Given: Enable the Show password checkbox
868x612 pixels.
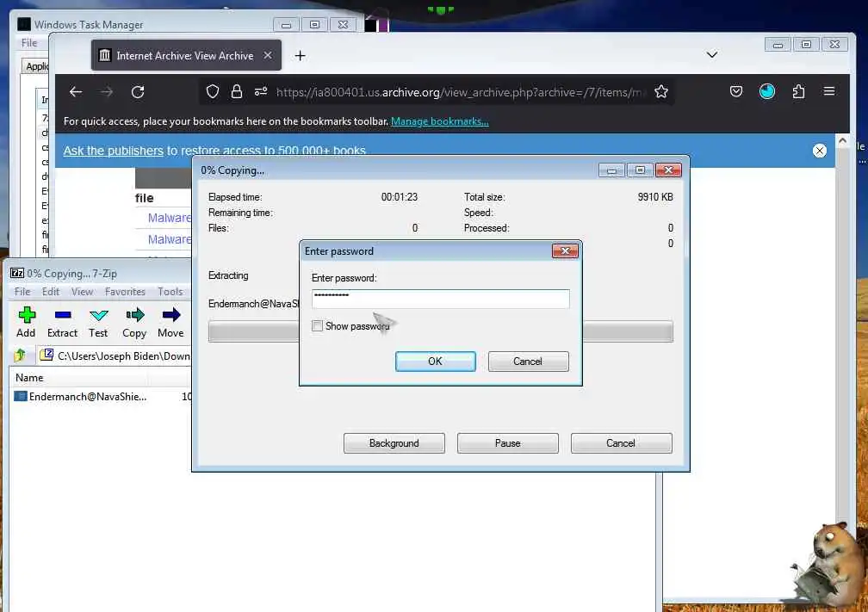Looking at the screenshot, I should point(317,326).
